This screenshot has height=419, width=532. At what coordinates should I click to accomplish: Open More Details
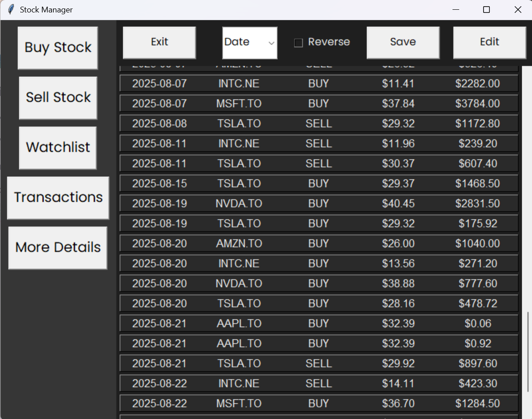[58, 247]
